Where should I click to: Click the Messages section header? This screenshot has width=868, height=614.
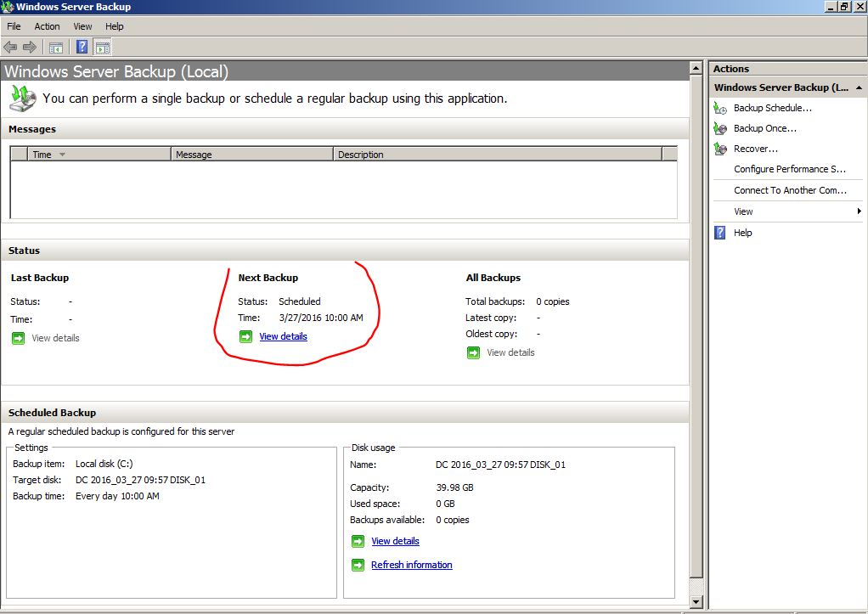[x=345, y=129]
